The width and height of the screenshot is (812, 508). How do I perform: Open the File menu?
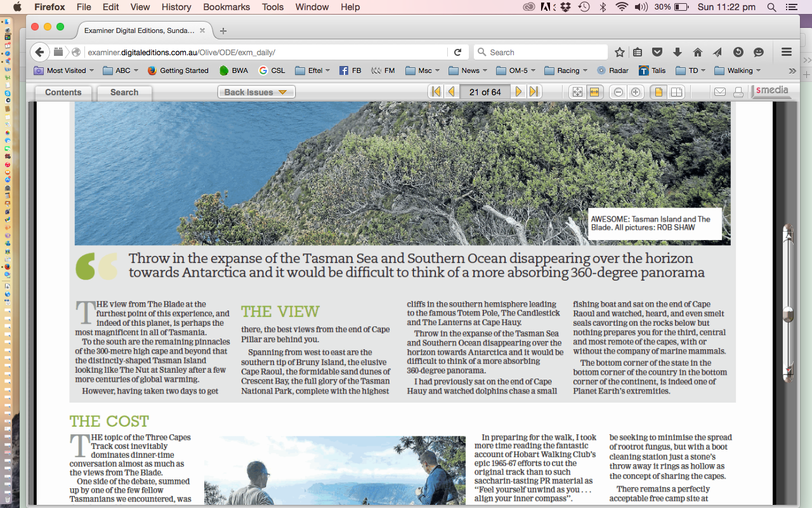84,7
